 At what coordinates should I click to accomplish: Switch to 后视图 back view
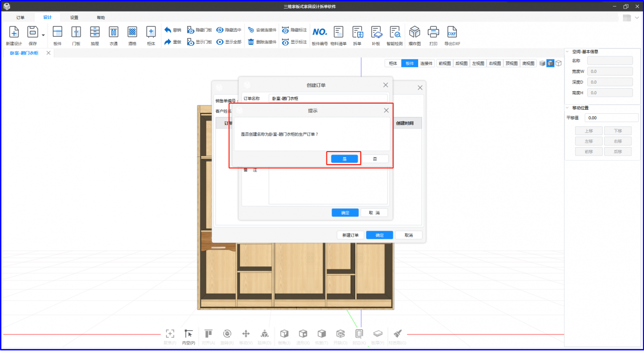point(461,63)
